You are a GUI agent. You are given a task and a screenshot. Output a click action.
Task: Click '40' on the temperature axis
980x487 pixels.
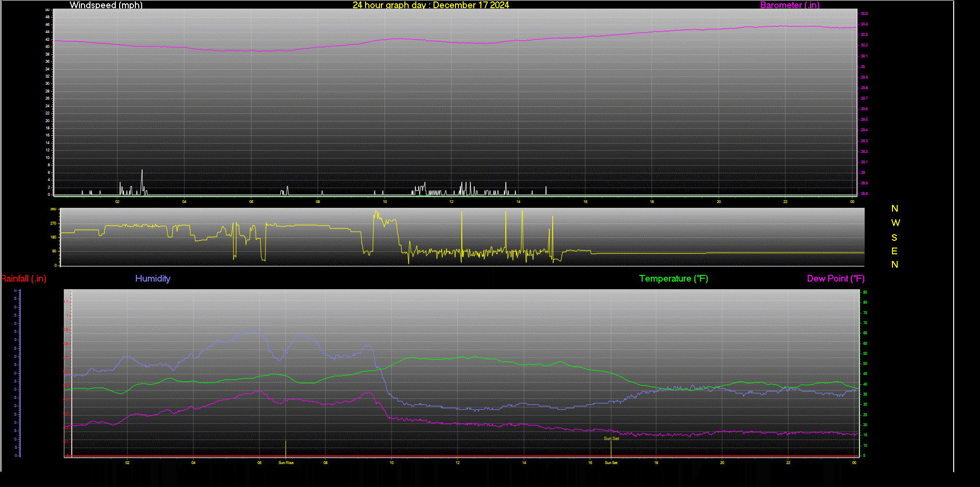coord(865,384)
